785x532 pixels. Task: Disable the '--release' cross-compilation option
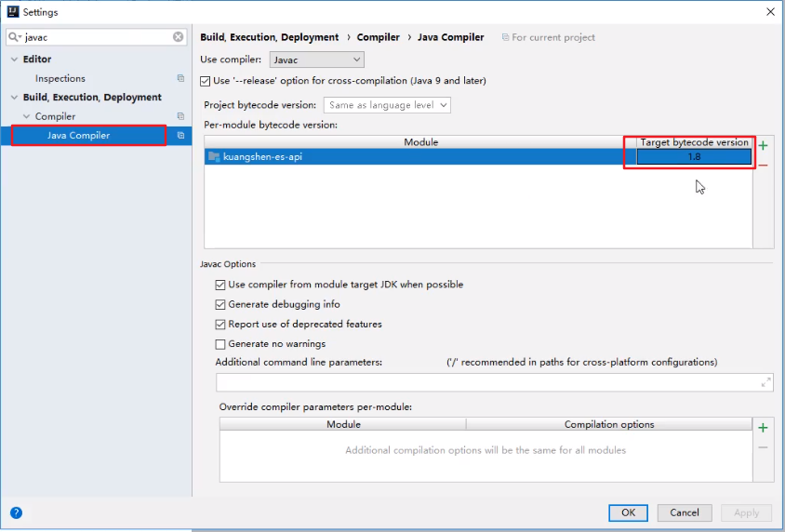[x=206, y=81]
